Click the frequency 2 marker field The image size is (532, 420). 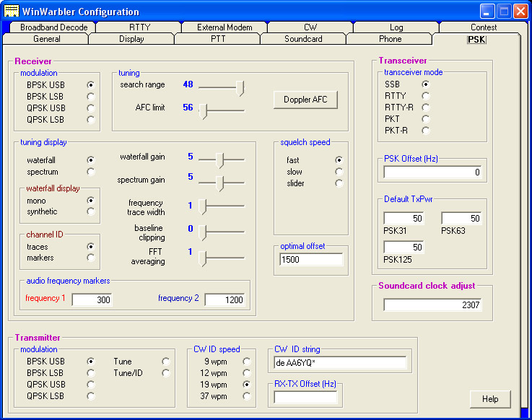(x=224, y=299)
